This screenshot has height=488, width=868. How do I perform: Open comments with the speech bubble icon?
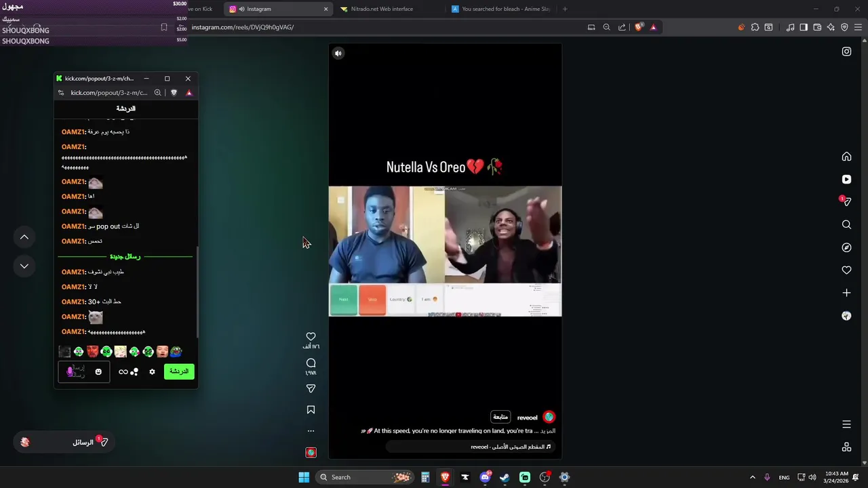(x=311, y=363)
